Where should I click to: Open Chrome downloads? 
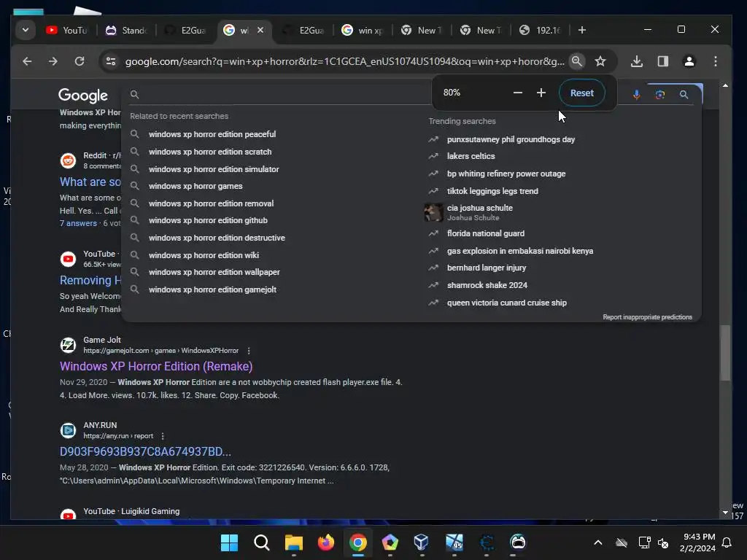(636, 61)
